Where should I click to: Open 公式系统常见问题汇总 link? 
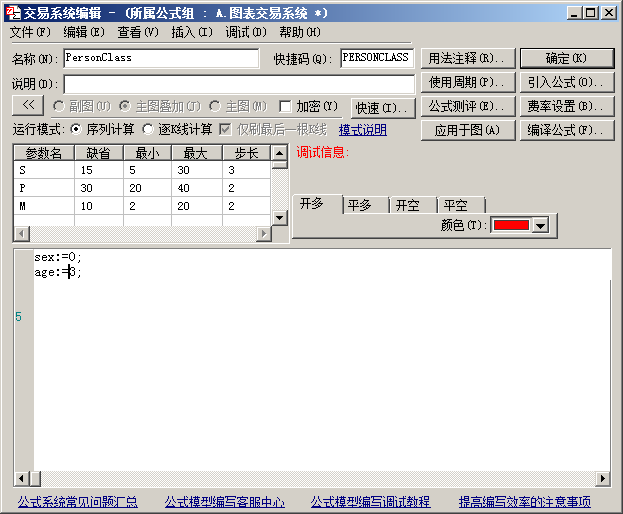[77, 502]
